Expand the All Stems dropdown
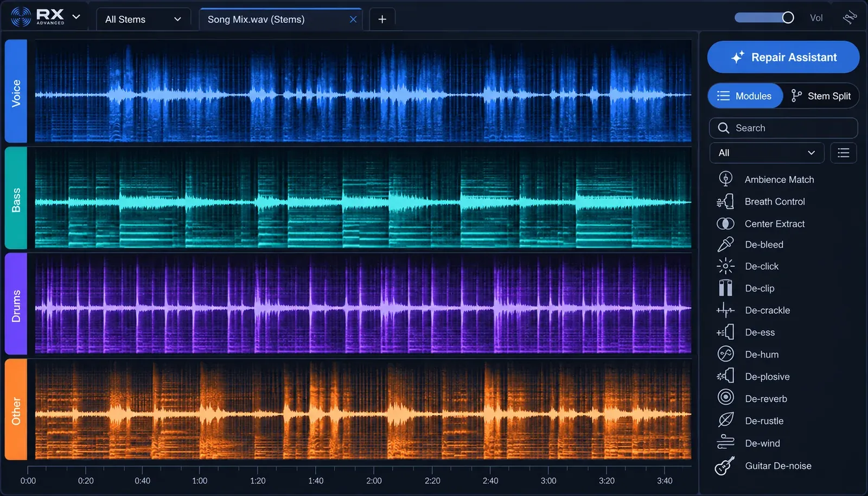 pyautogui.click(x=143, y=20)
